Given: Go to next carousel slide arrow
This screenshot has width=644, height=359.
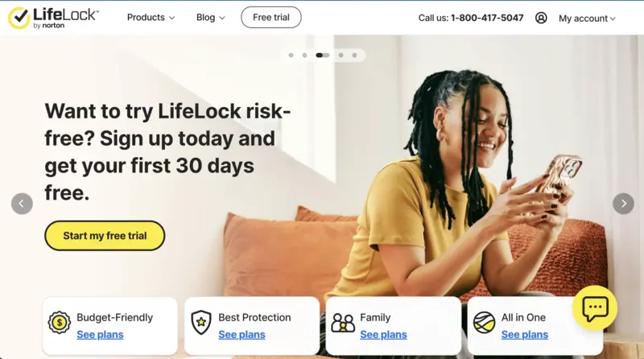Looking at the screenshot, I should (623, 204).
